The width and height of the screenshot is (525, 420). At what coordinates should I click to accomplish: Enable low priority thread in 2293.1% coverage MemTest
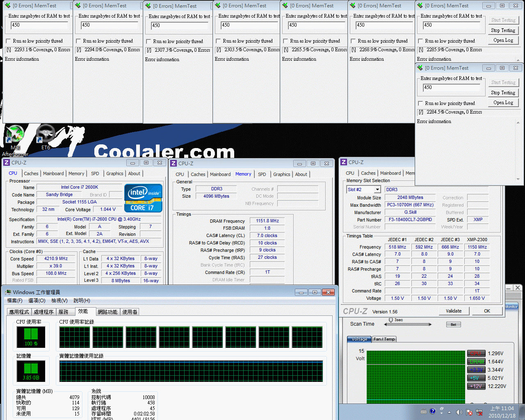[x=8, y=41]
